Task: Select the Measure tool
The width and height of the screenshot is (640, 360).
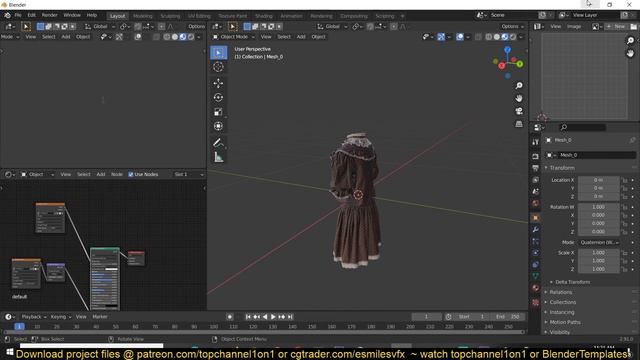Action: tap(218, 157)
